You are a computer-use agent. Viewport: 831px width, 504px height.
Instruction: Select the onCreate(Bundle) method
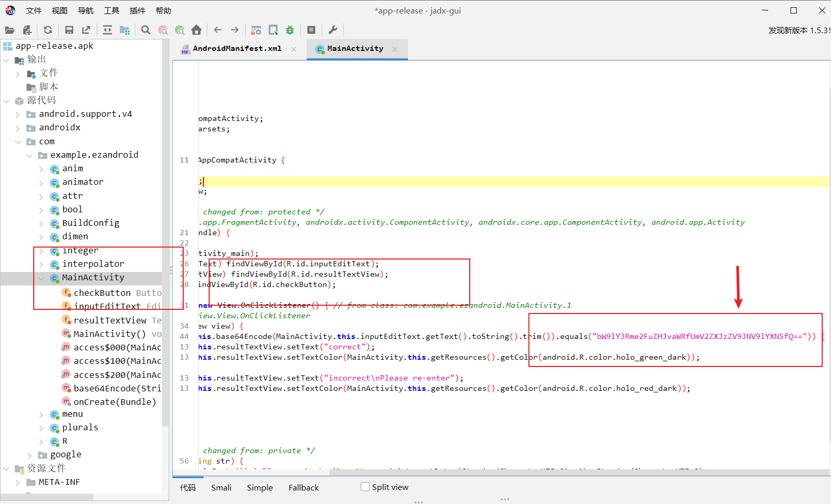115,402
